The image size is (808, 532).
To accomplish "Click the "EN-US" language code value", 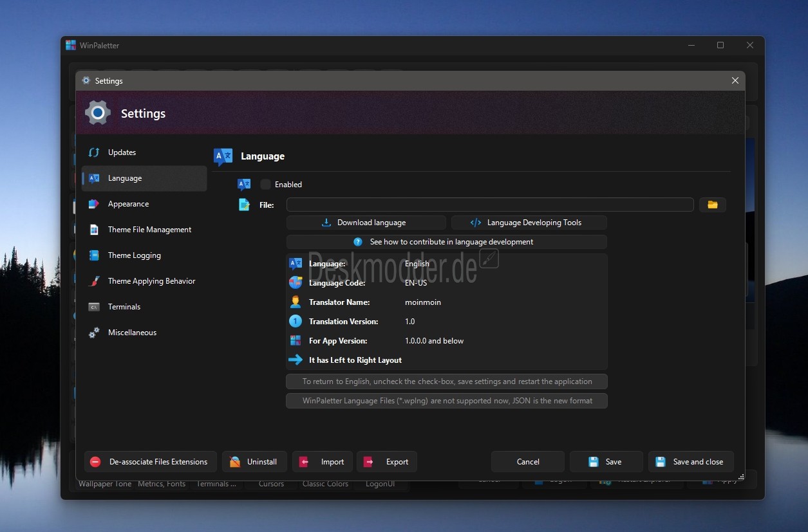I will coord(416,283).
